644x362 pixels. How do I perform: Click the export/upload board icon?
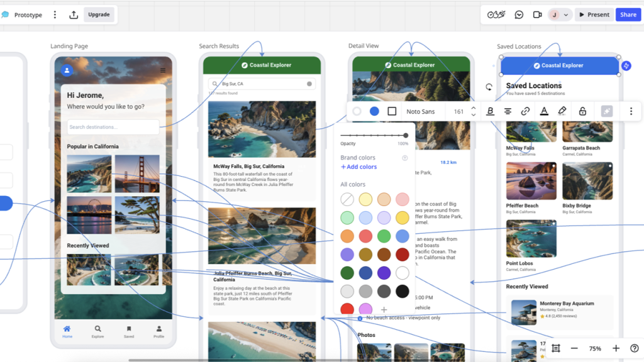[74, 14]
